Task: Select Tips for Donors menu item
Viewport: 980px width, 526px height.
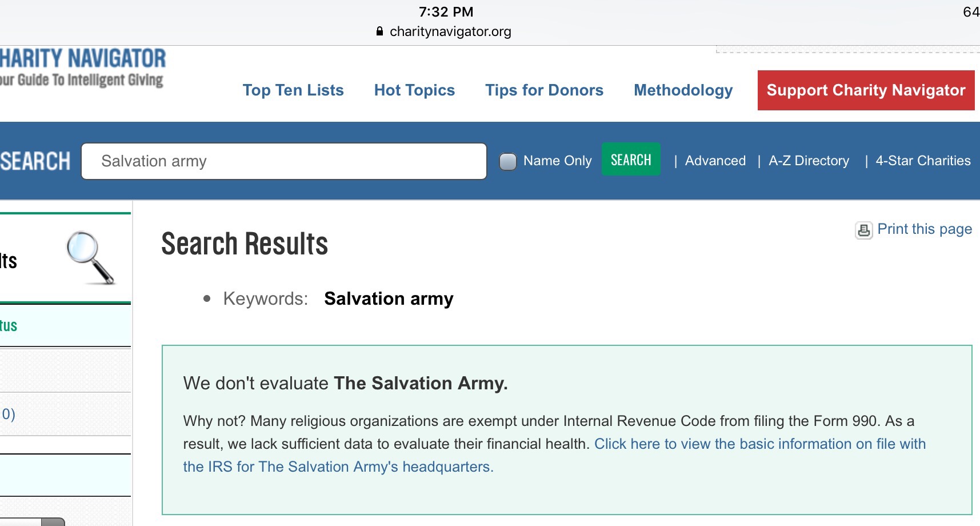Action: click(544, 90)
